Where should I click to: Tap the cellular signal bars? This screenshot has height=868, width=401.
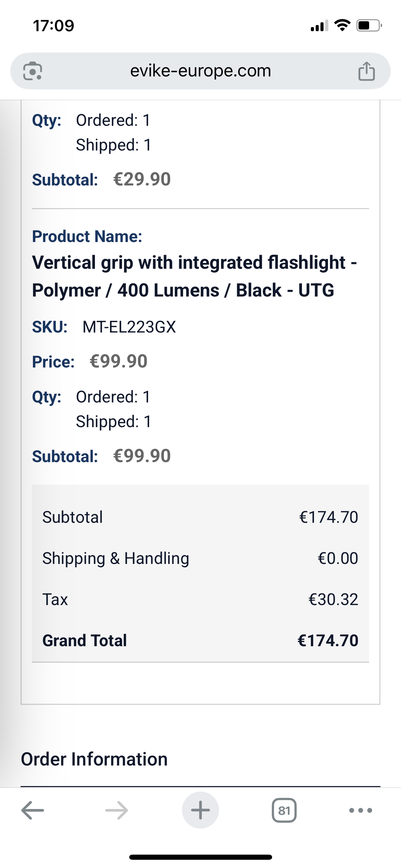[x=319, y=25]
